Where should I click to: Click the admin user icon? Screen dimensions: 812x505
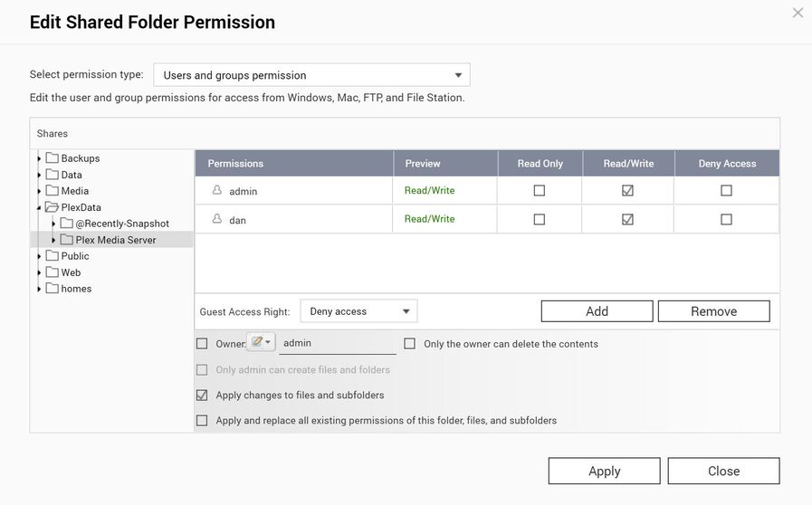coord(217,191)
